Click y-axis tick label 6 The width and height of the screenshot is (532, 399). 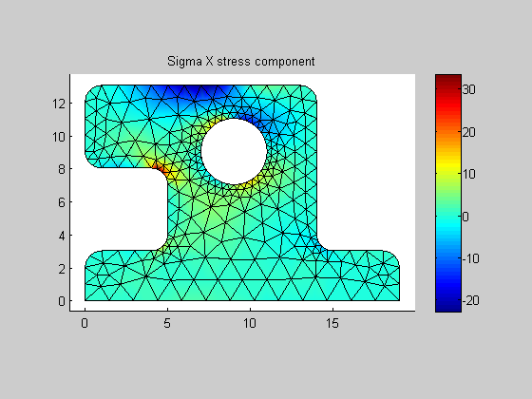pos(62,202)
